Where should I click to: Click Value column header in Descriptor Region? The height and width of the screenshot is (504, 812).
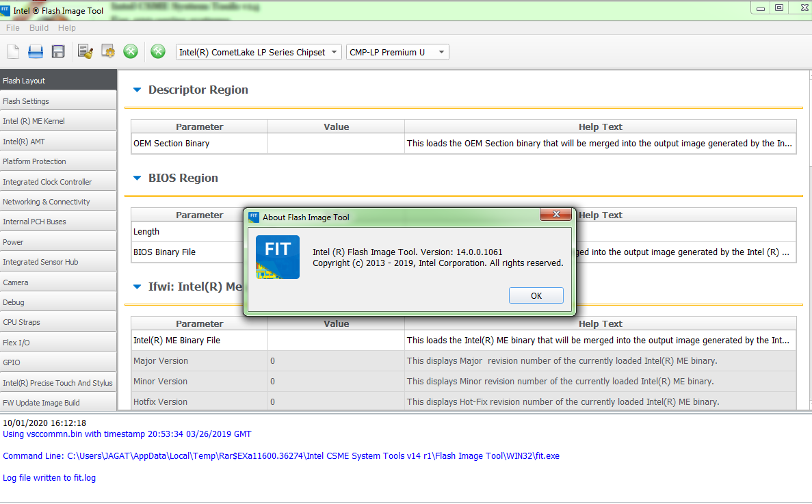[336, 127]
